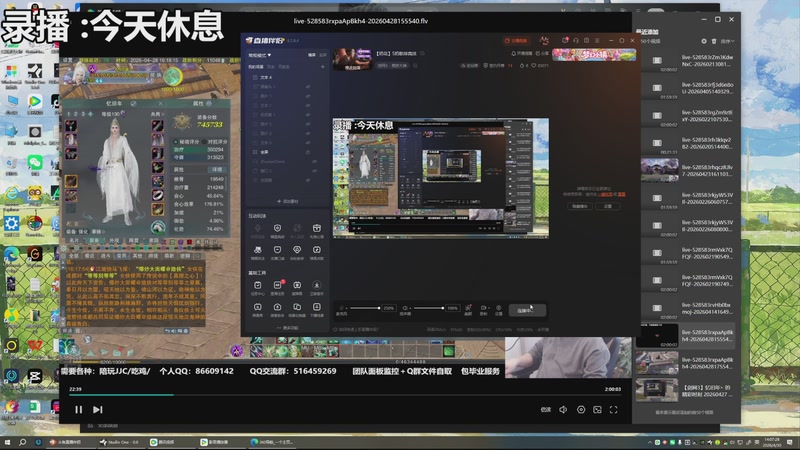Open the WeChat desktop shortcut
This screenshot has width=800, height=450.
(35, 164)
